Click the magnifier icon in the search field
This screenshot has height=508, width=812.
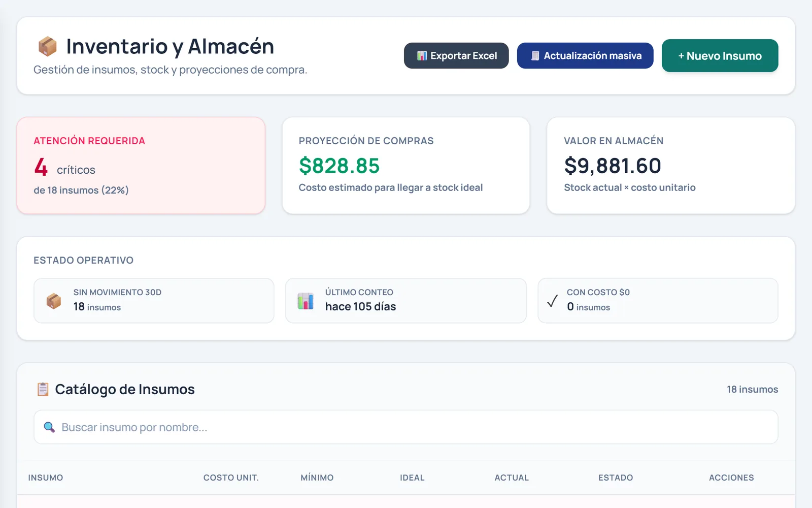pyautogui.click(x=49, y=427)
